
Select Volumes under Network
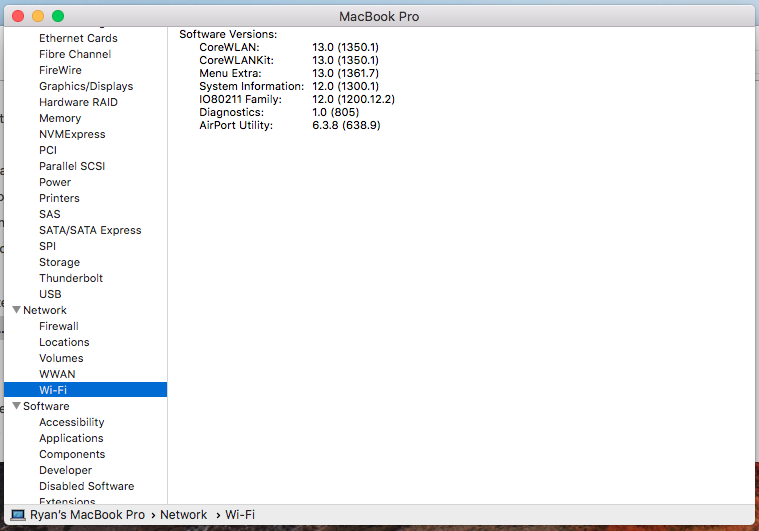[61, 358]
